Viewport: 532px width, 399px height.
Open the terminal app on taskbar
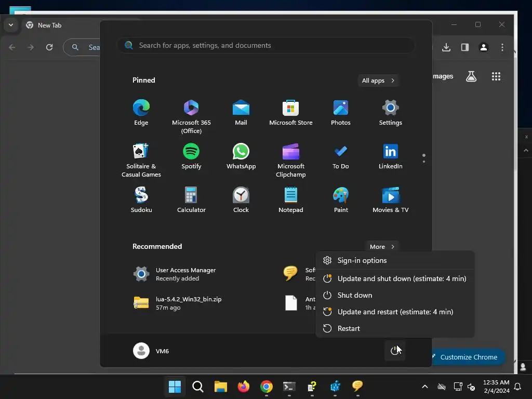(289, 387)
